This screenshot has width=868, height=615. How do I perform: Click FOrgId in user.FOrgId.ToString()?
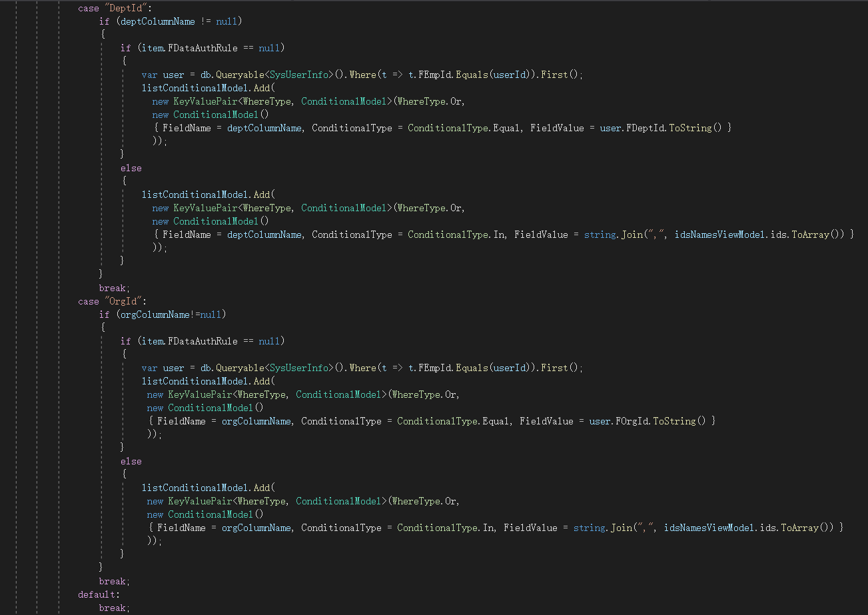pyautogui.click(x=631, y=421)
